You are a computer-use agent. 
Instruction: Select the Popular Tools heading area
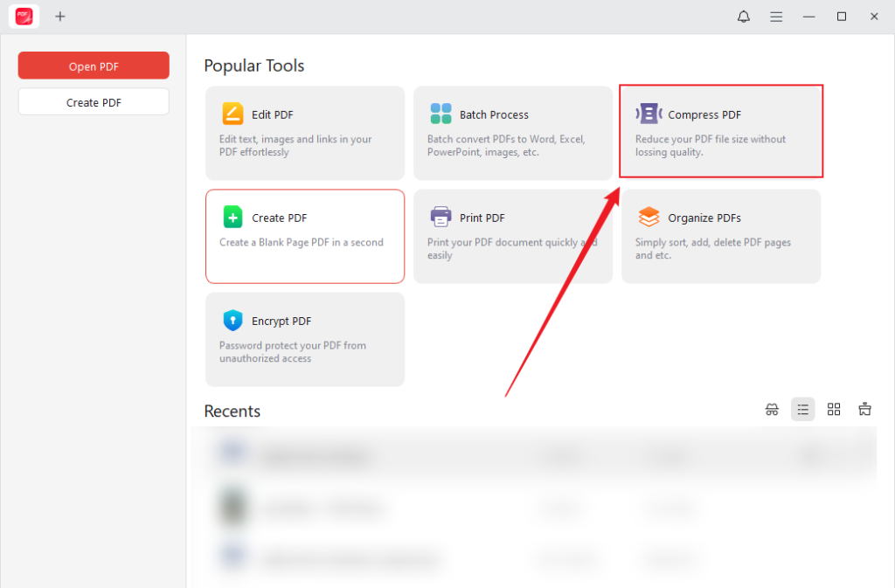click(253, 65)
